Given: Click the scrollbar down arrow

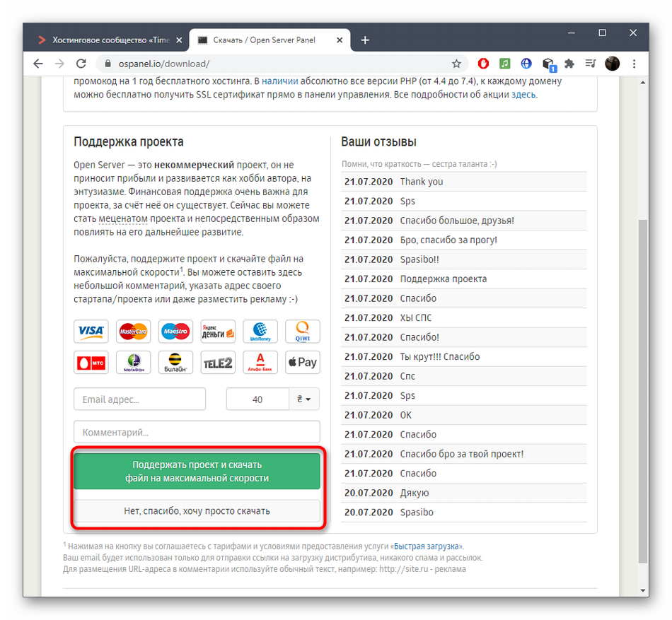Looking at the screenshot, I should pos(642,590).
